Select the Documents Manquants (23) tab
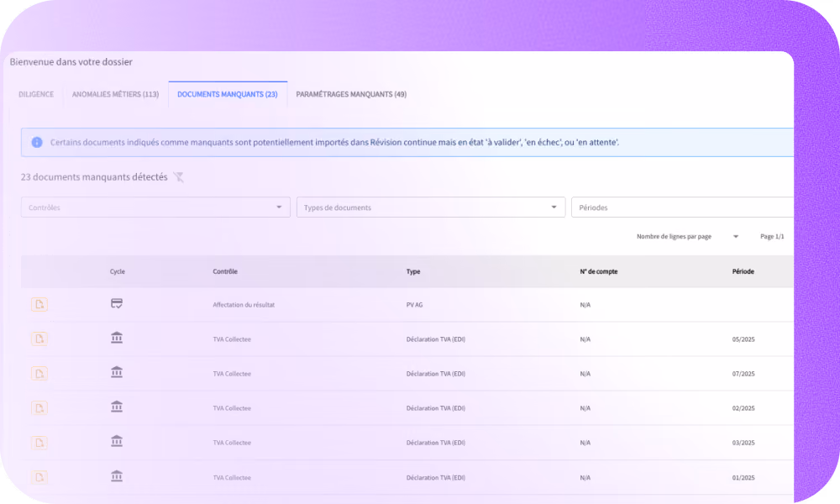Screen dimensions: 840x504 pos(228,94)
